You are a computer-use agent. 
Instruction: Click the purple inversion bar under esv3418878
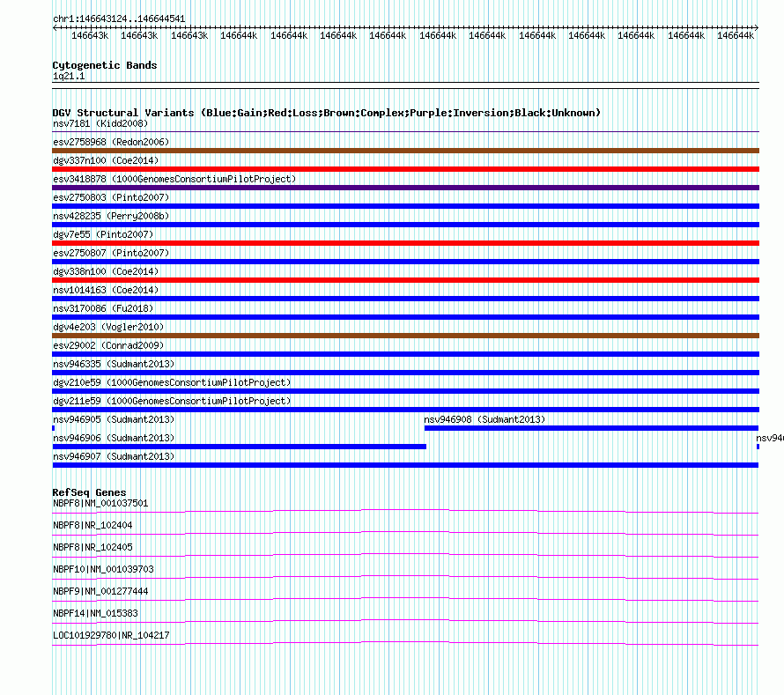[405, 188]
